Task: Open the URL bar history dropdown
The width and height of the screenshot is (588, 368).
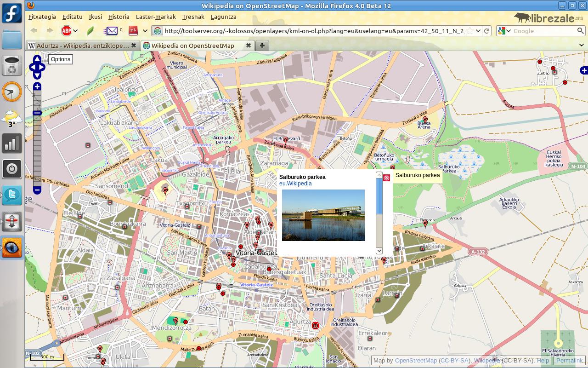Action: click(x=478, y=31)
